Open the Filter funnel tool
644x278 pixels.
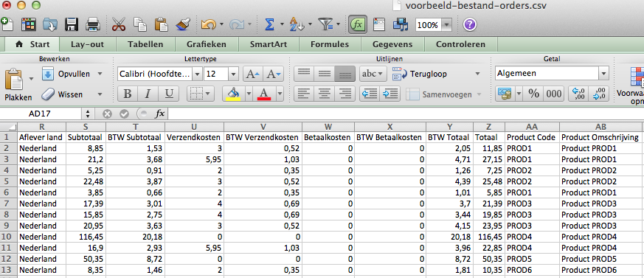pyautogui.click(x=326, y=25)
